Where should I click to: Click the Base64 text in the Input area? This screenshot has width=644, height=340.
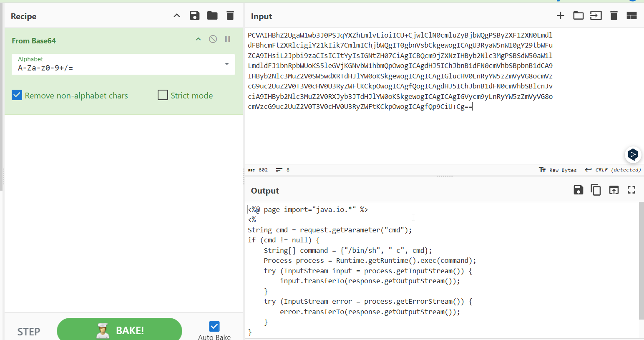point(400,71)
